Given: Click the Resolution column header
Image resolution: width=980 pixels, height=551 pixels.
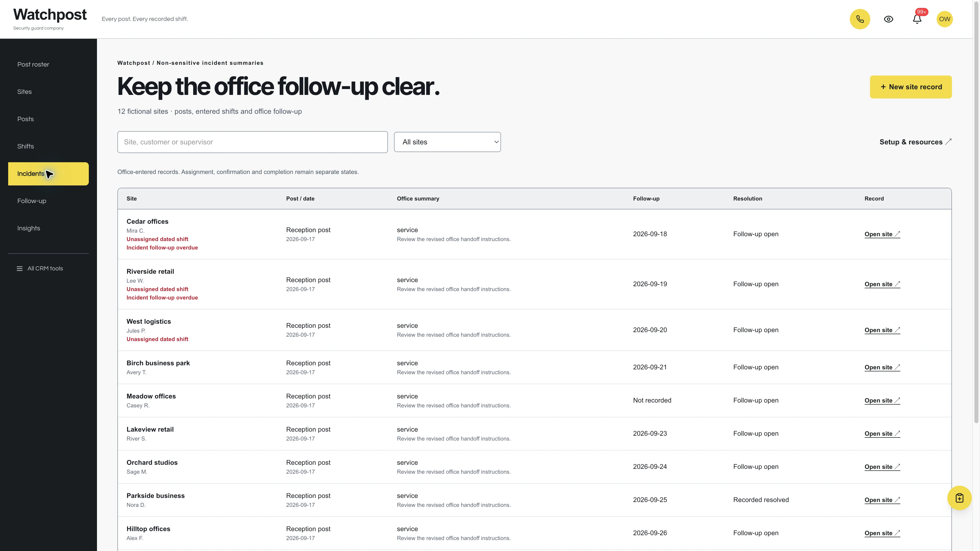Looking at the screenshot, I should 748,198.
